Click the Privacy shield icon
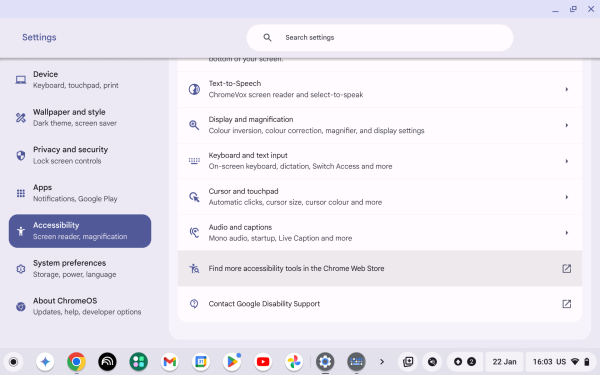This screenshot has width=600, height=375. (x=21, y=155)
